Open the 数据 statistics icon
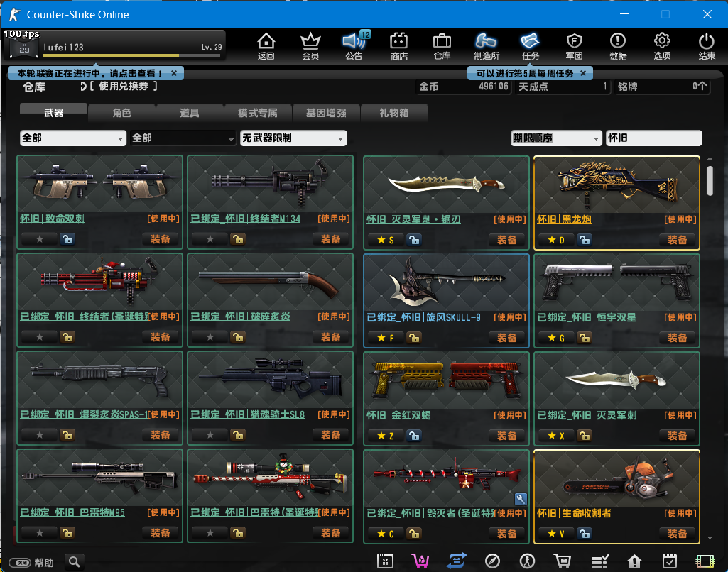The image size is (728, 572). 618,46
